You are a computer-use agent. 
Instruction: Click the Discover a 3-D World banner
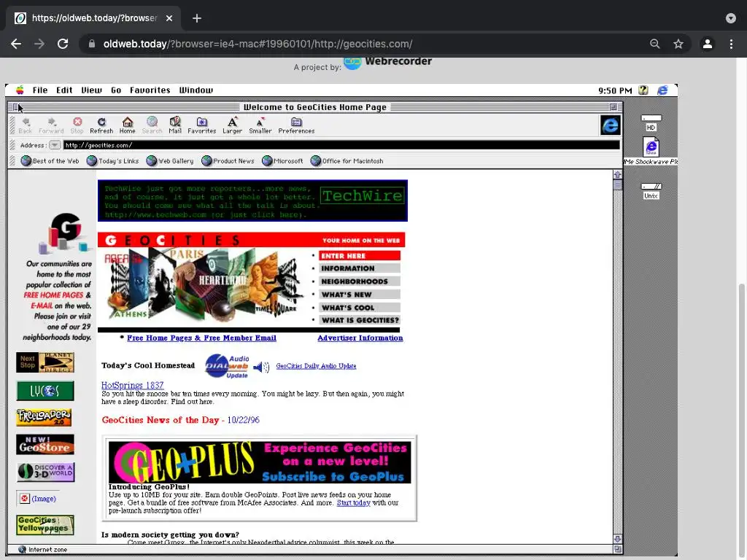pos(46,472)
